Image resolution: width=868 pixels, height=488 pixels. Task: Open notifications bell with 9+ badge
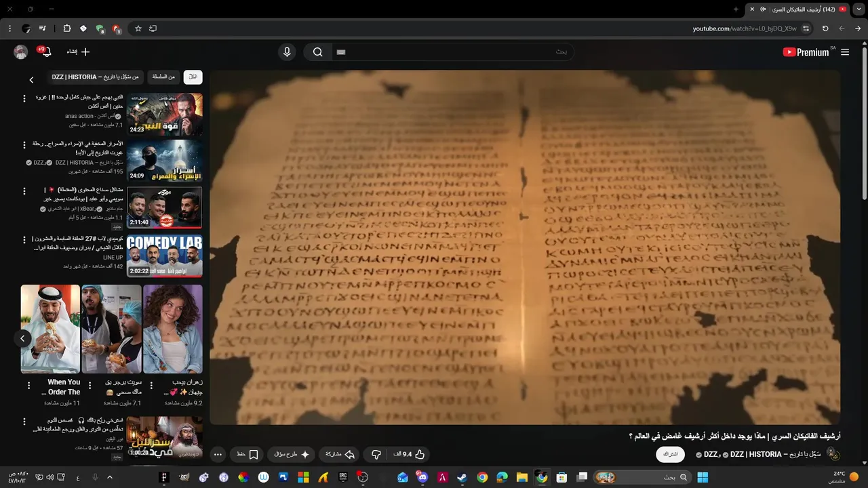pos(45,52)
